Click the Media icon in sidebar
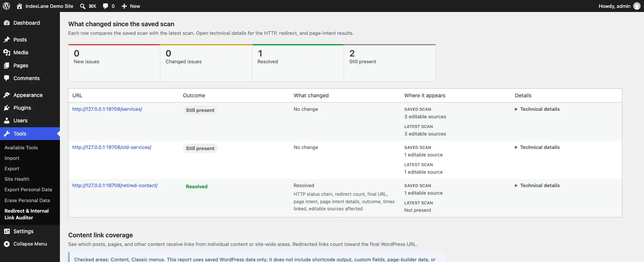The height and width of the screenshot is (262, 644). coord(7,52)
